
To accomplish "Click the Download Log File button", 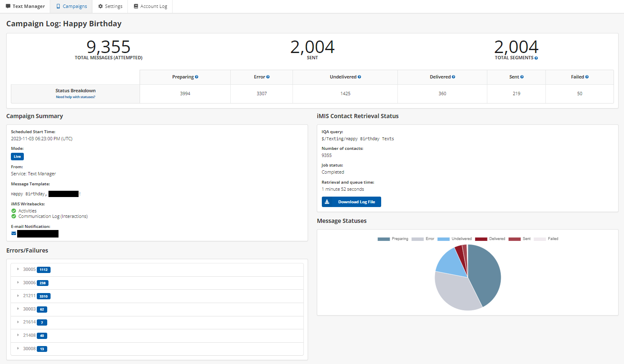I will coord(351,202).
